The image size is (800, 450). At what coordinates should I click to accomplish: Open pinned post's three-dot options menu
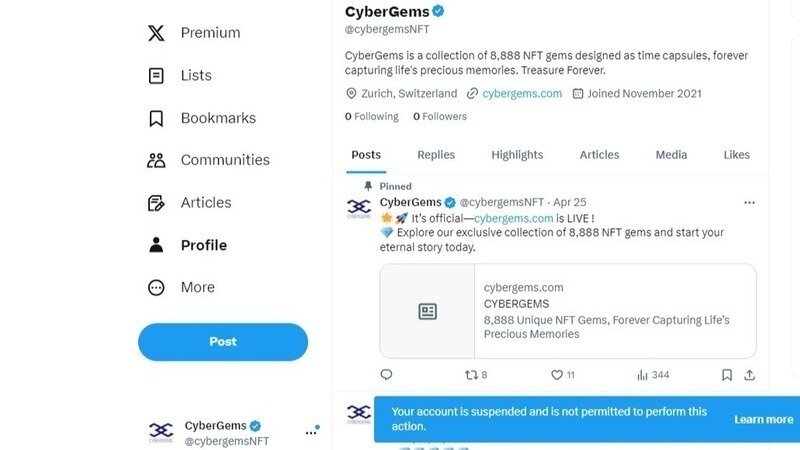point(749,203)
